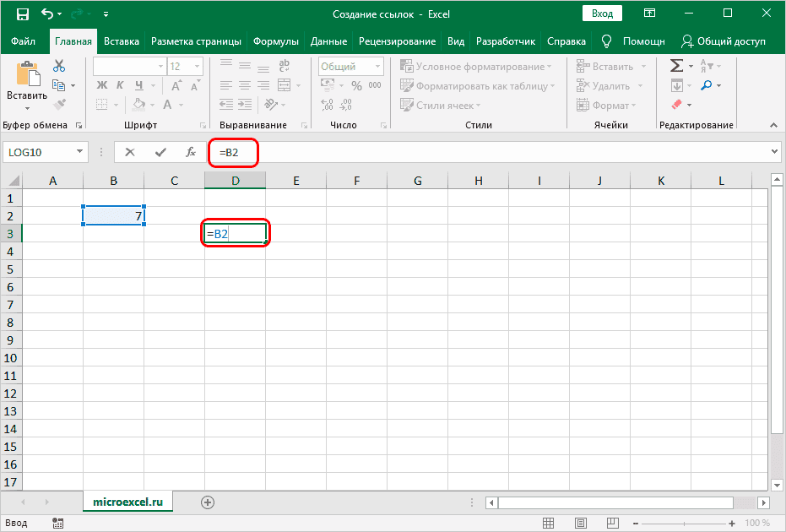Add a new sheet with plus icon
This screenshot has width=786, height=532.
(x=208, y=502)
